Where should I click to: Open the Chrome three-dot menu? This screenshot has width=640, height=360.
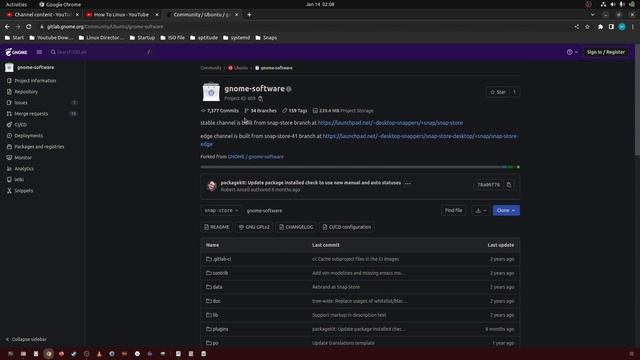click(633, 27)
